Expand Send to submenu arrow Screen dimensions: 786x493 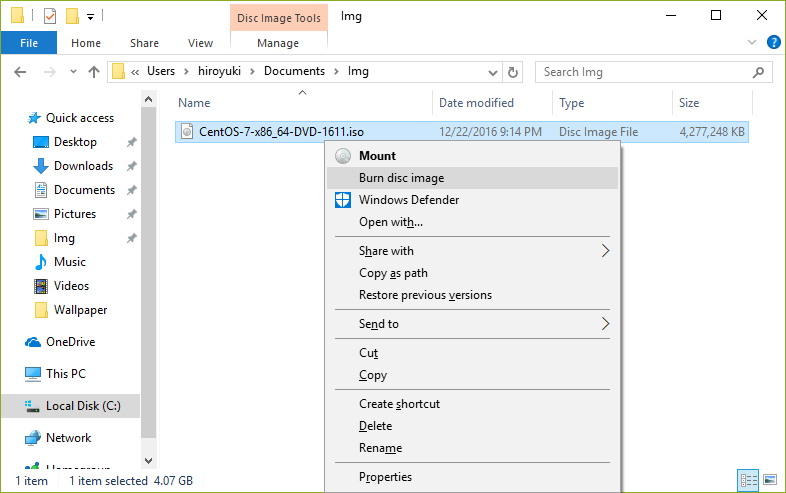605,324
